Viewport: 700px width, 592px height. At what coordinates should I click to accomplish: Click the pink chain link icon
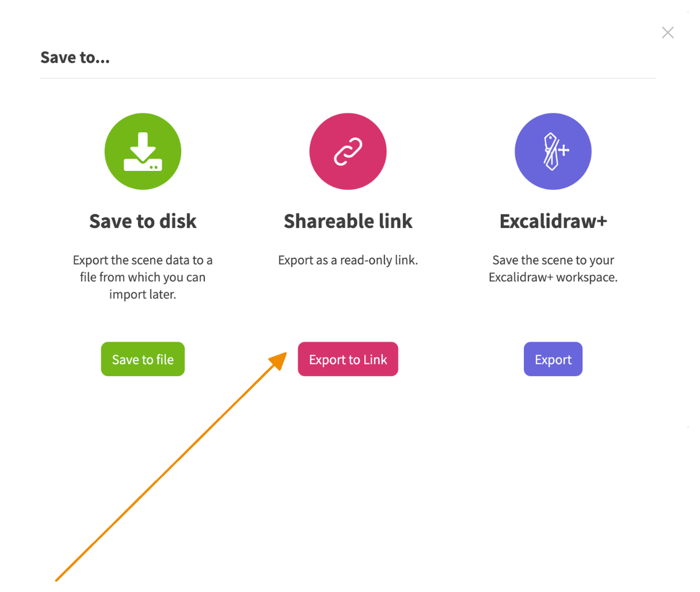348,151
